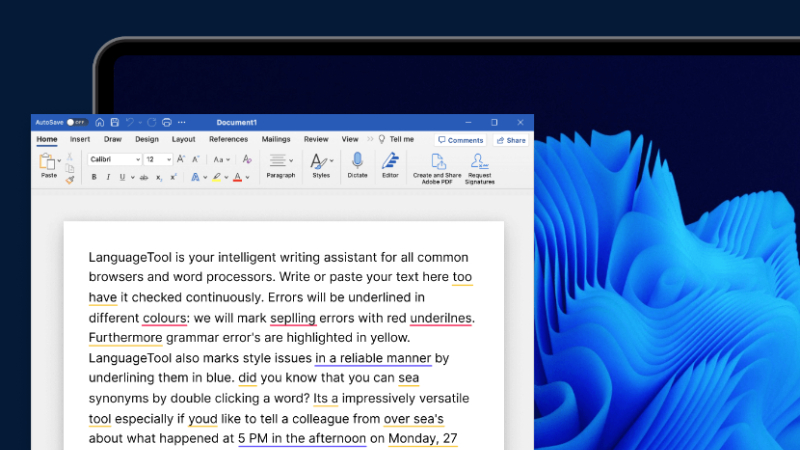Open the Insert tab
Screen dimensions: 800x450
coord(80,139)
